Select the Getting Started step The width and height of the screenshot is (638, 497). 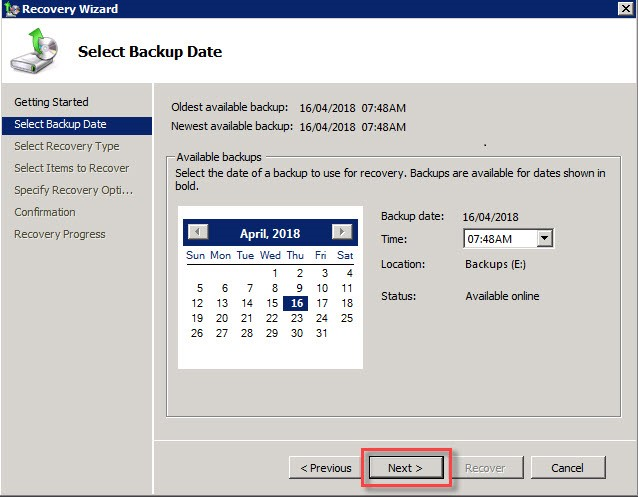(x=51, y=102)
